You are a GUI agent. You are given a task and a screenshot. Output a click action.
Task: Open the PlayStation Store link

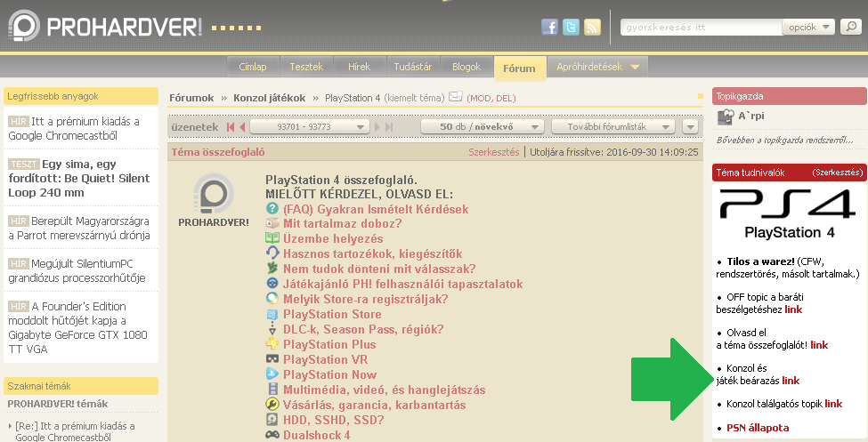coord(332,314)
